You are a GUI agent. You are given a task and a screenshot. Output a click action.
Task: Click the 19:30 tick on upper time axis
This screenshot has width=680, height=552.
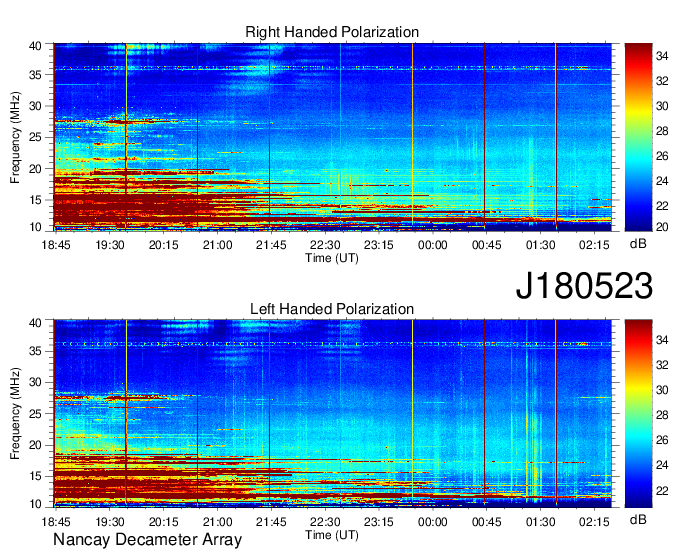110,245
